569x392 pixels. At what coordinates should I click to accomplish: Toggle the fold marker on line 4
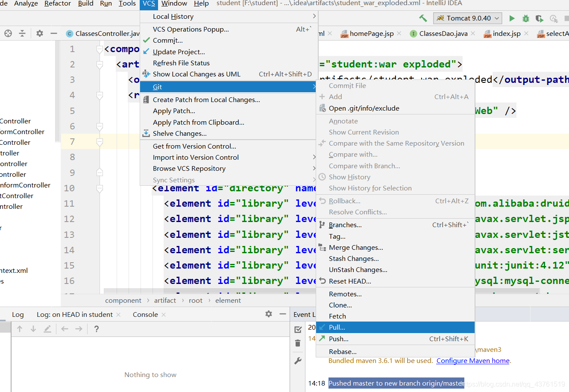pyautogui.click(x=100, y=96)
